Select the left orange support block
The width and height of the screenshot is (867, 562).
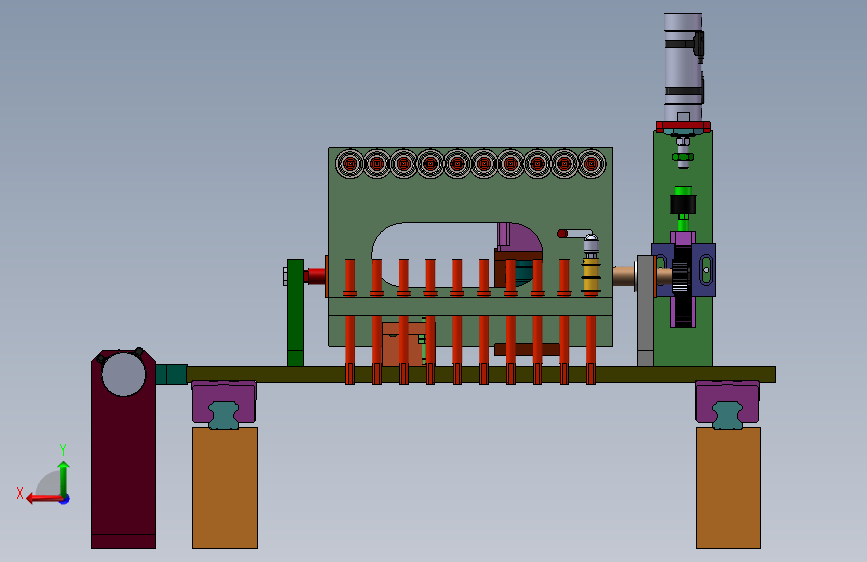(x=225, y=487)
